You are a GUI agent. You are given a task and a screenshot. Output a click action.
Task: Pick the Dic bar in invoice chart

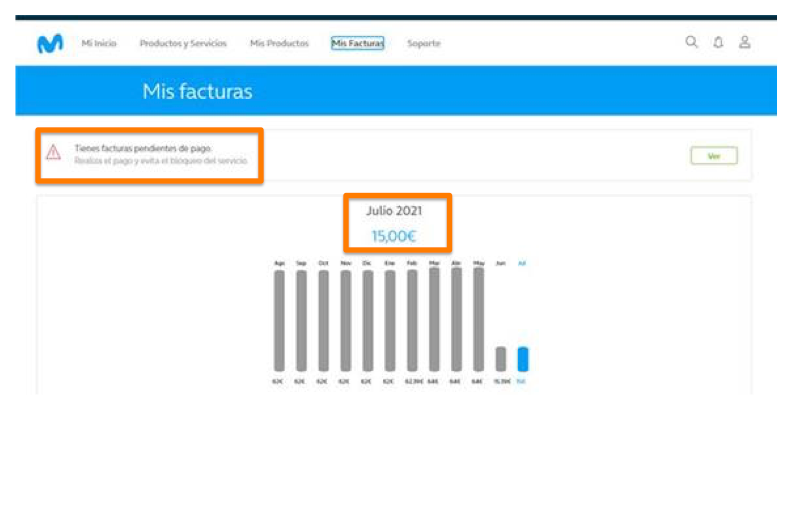coord(368,320)
